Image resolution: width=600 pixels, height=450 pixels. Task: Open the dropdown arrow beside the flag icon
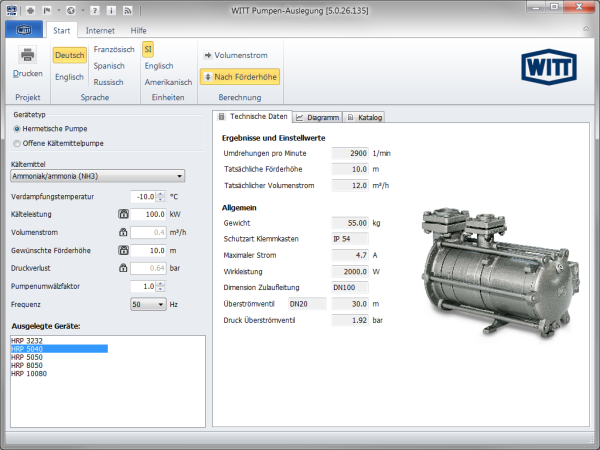coord(59,11)
